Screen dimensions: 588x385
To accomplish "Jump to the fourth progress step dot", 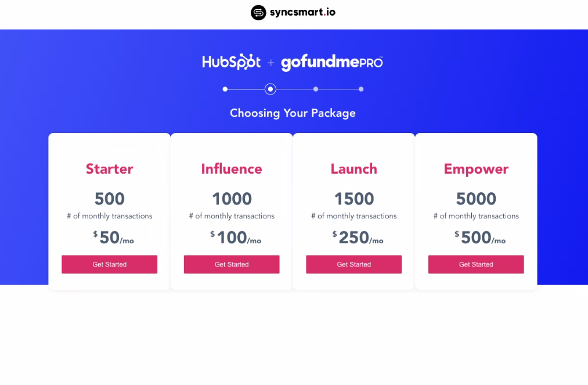I will click(361, 89).
